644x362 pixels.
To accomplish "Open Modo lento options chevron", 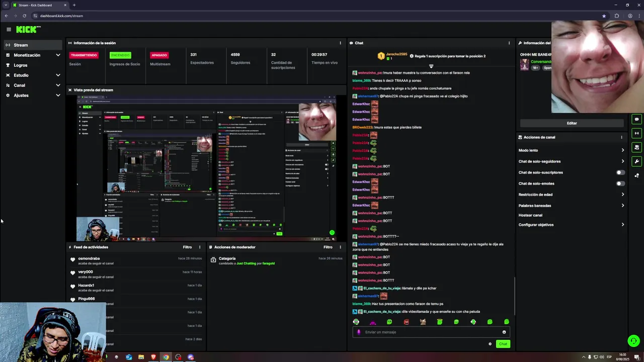I will (x=622, y=150).
